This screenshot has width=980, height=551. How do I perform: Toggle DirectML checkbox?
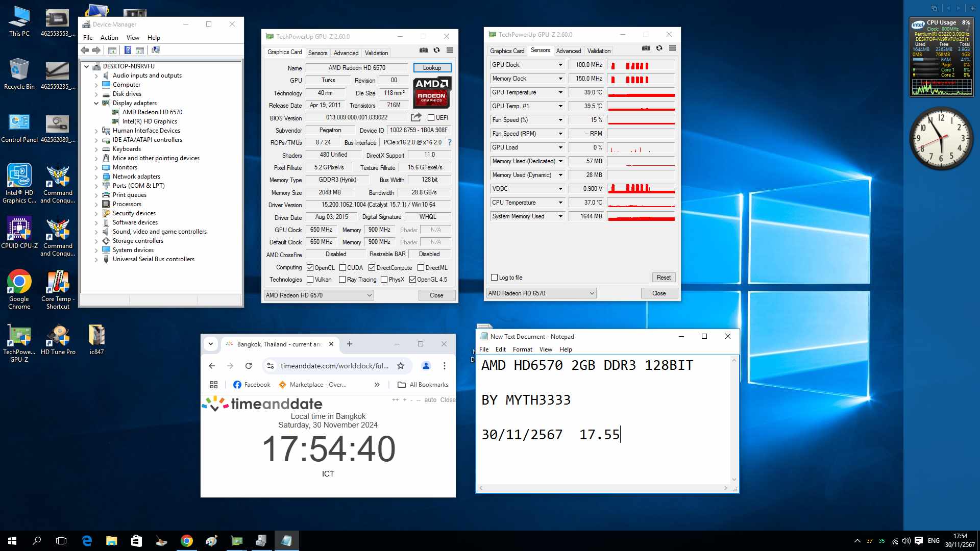pos(421,268)
